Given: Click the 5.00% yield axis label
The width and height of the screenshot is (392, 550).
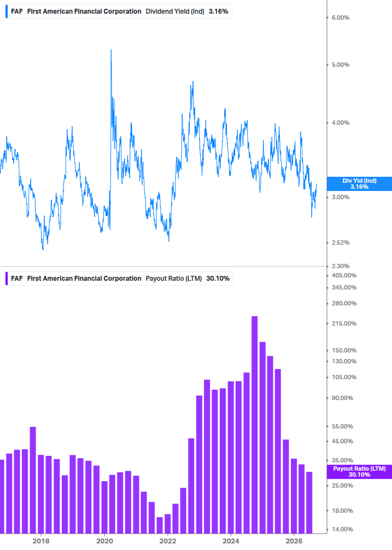Looking at the screenshot, I should (x=341, y=65).
